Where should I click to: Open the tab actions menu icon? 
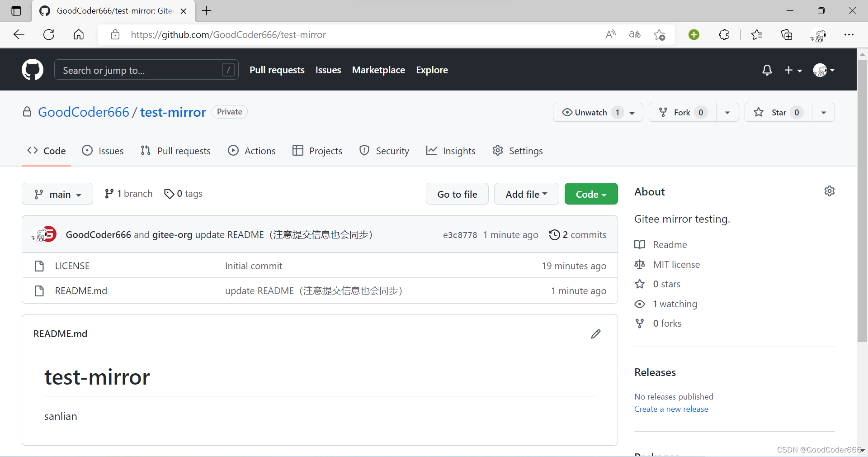16,11
